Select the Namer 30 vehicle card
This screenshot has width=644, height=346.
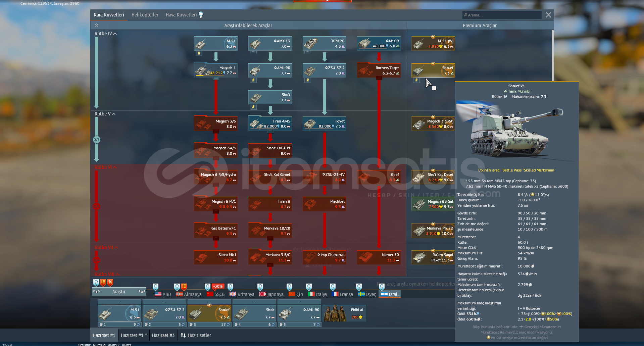click(379, 257)
